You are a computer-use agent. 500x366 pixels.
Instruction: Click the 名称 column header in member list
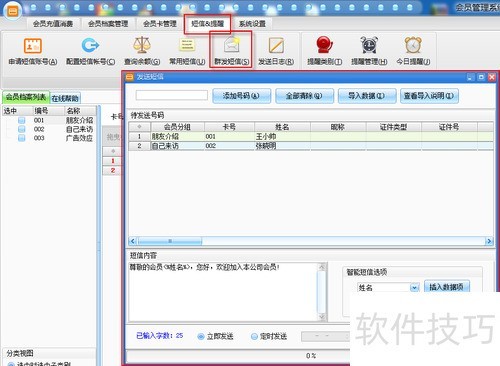pos(80,111)
